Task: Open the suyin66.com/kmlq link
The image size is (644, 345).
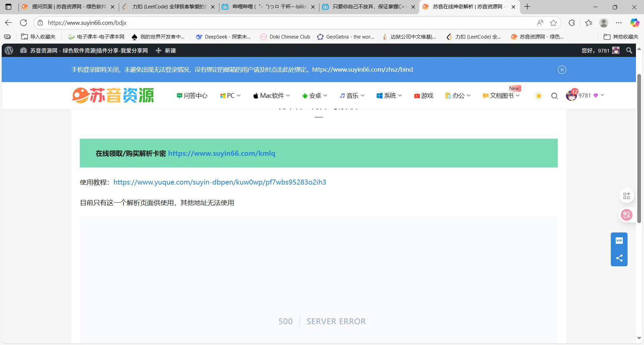Action: tap(221, 153)
